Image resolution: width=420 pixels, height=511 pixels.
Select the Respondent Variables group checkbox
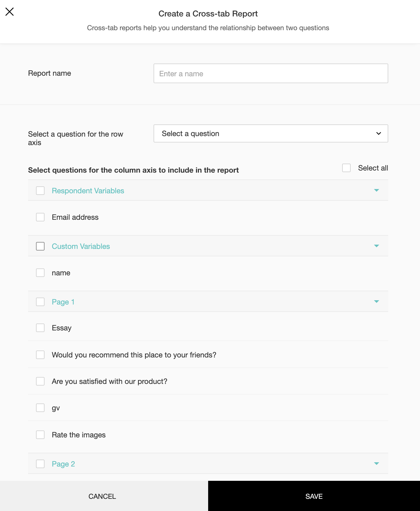point(40,191)
